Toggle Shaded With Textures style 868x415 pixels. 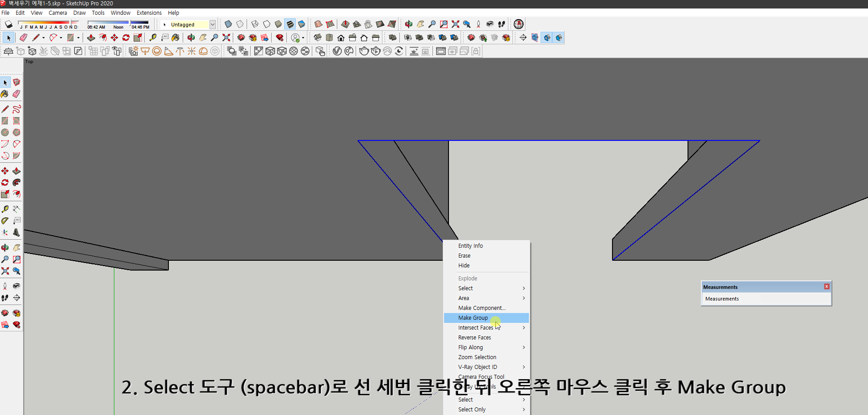click(290, 24)
